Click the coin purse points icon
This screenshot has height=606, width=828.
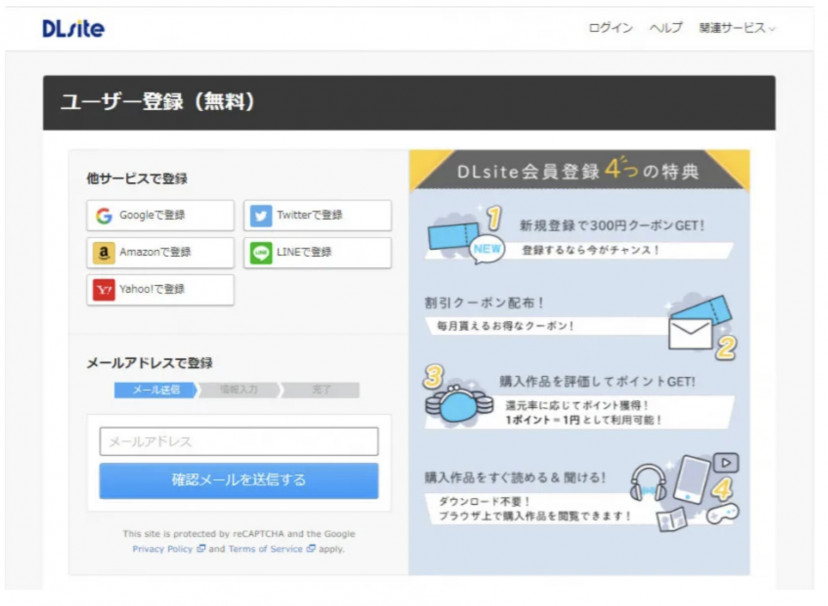tap(457, 405)
